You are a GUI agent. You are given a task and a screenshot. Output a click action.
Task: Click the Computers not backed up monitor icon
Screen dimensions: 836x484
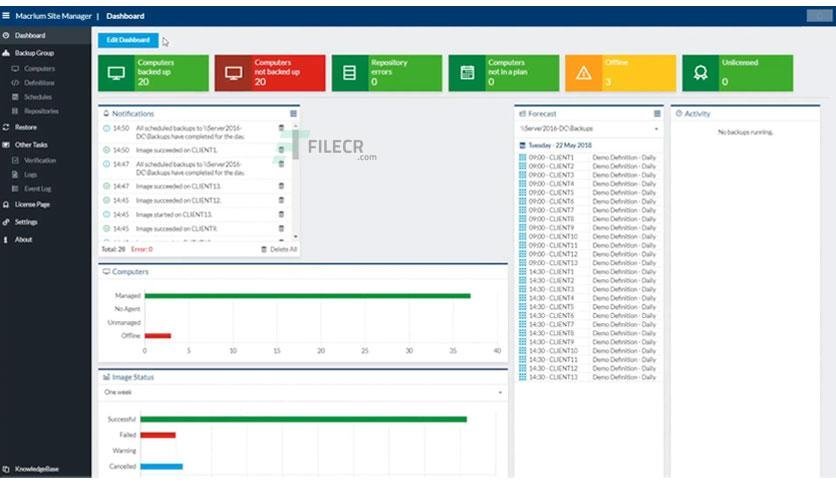[x=234, y=73]
